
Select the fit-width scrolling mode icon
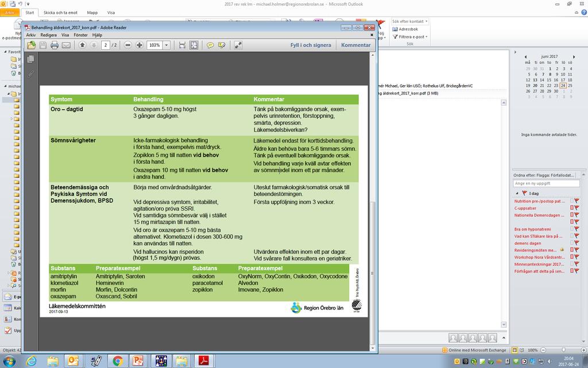pos(182,45)
